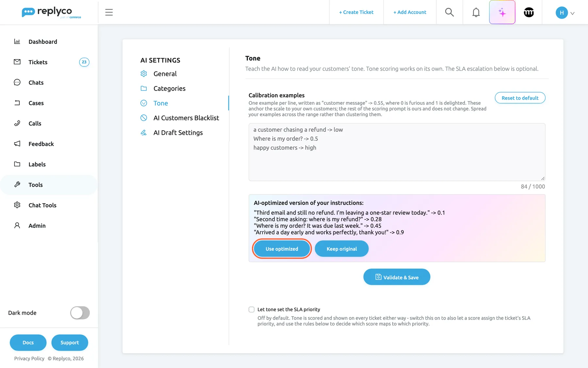This screenshot has width=588, height=368.
Task: Click the Tools wrench icon
Action: (x=17, y=184)
